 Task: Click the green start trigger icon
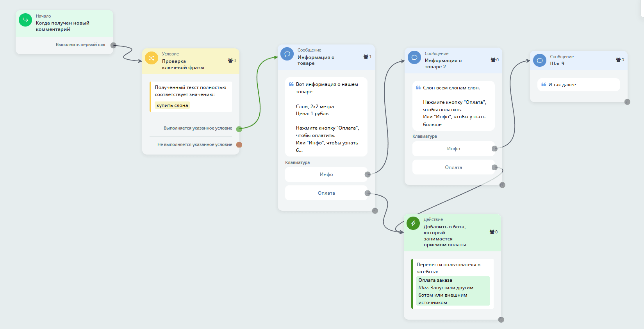click(x=25, y=20)
